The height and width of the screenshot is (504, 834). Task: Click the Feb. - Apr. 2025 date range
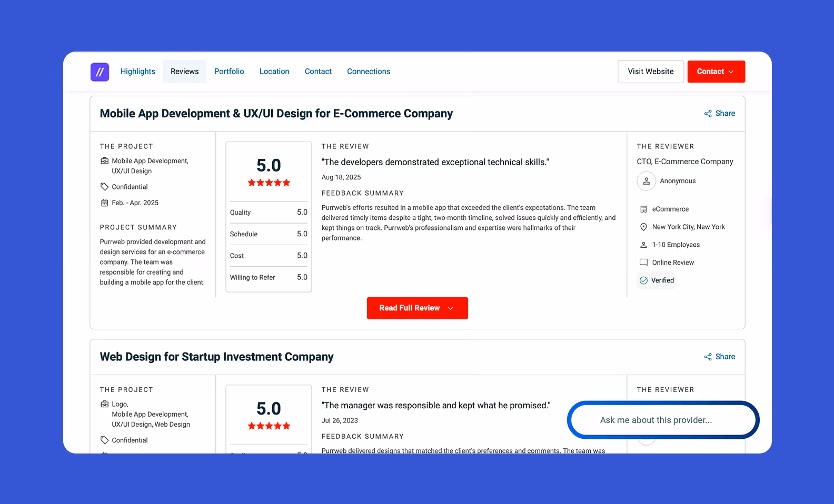click(x=135, y=203)
